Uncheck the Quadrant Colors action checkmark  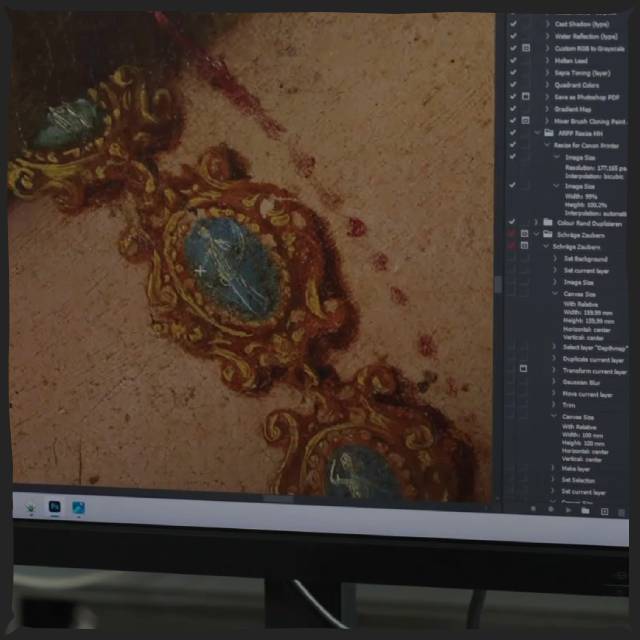pos(513,84)
